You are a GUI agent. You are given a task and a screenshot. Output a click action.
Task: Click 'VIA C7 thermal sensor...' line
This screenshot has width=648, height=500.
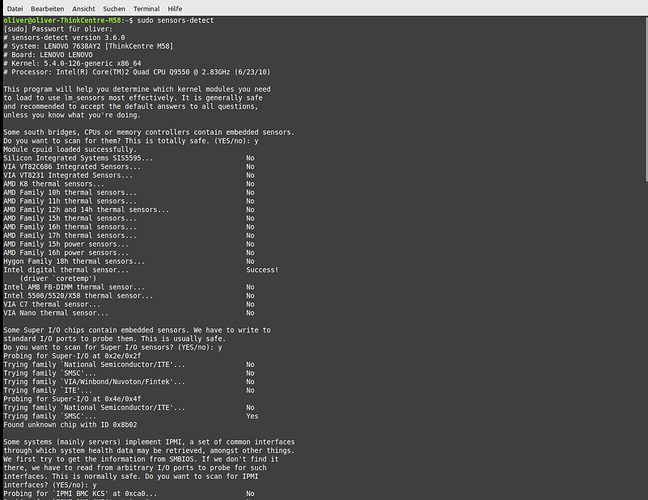click(52, 305)
